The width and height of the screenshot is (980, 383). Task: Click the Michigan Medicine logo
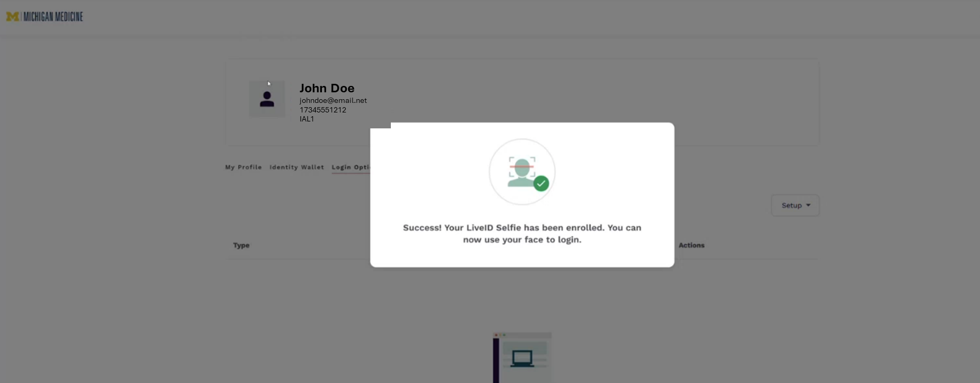(x=45, y=17)
